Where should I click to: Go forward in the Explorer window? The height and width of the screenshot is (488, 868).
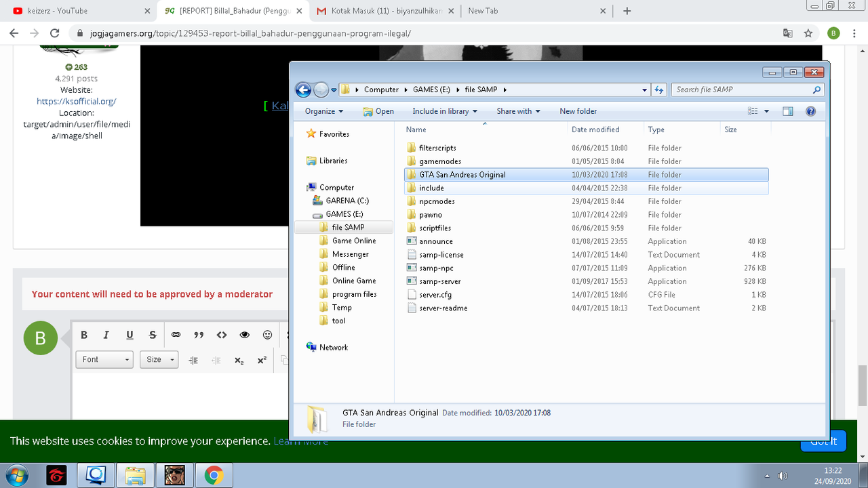[x=321, y=89]
